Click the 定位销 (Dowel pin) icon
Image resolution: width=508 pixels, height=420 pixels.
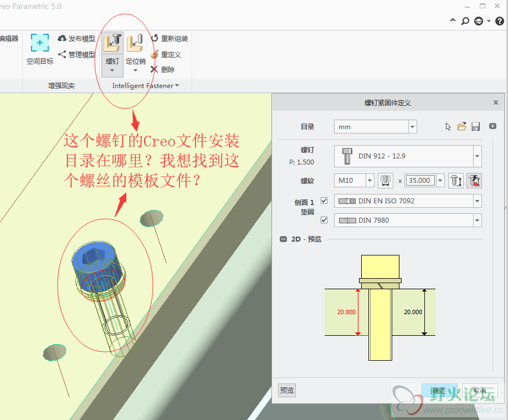click(135, 43)
